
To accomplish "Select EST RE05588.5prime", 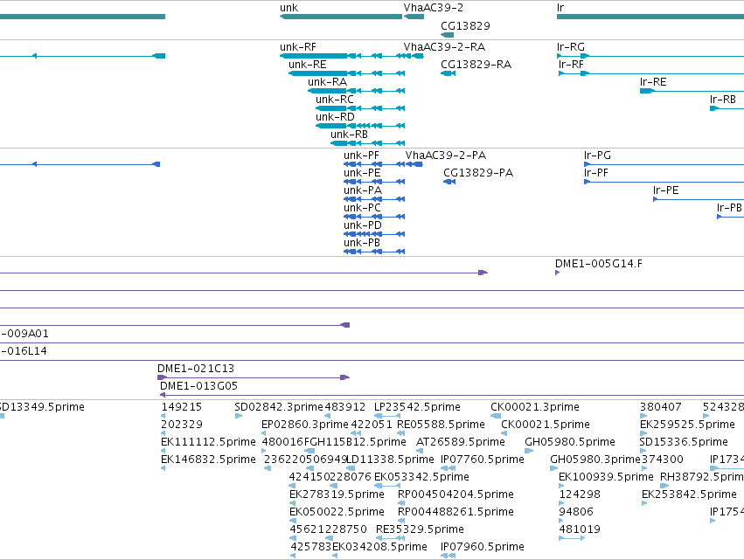I will point(401,433).
